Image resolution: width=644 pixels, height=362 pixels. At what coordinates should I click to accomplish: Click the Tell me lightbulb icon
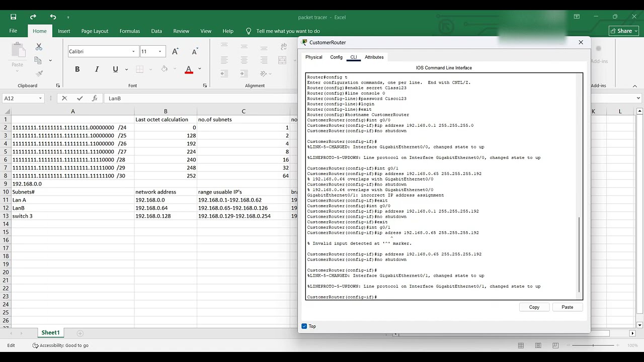pos(249,31)
